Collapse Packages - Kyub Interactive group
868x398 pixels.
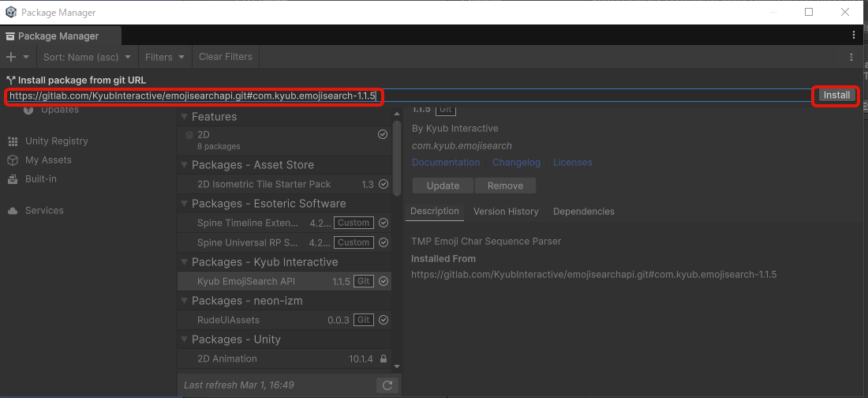coord(185,262)
